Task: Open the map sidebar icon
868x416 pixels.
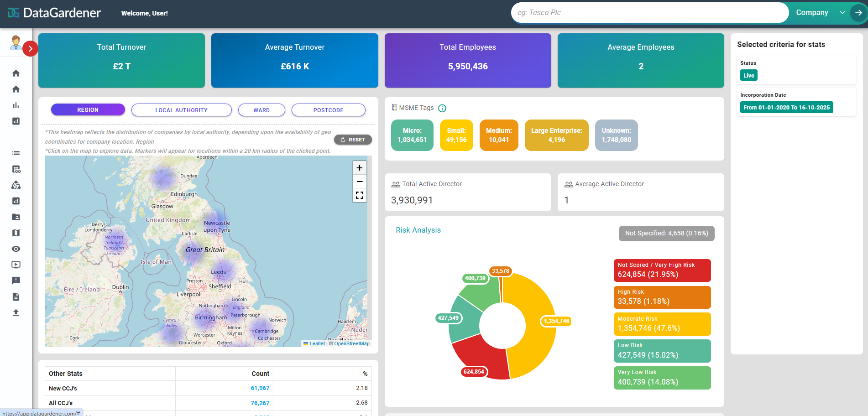Action: pyautogui.click(x=16, y=233)
